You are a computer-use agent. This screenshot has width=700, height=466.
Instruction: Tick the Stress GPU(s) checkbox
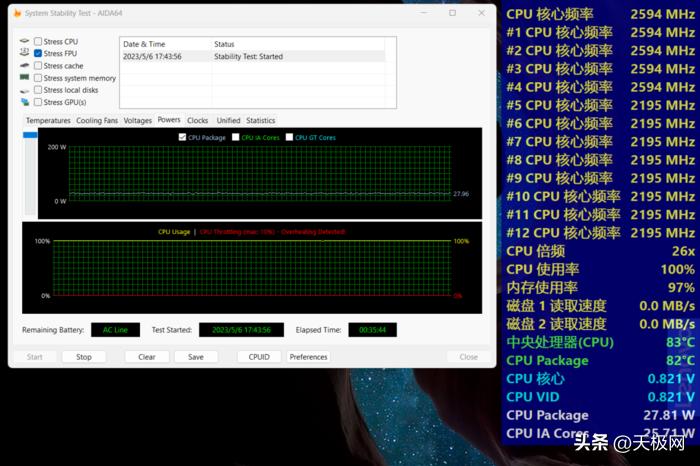(38, 102)
